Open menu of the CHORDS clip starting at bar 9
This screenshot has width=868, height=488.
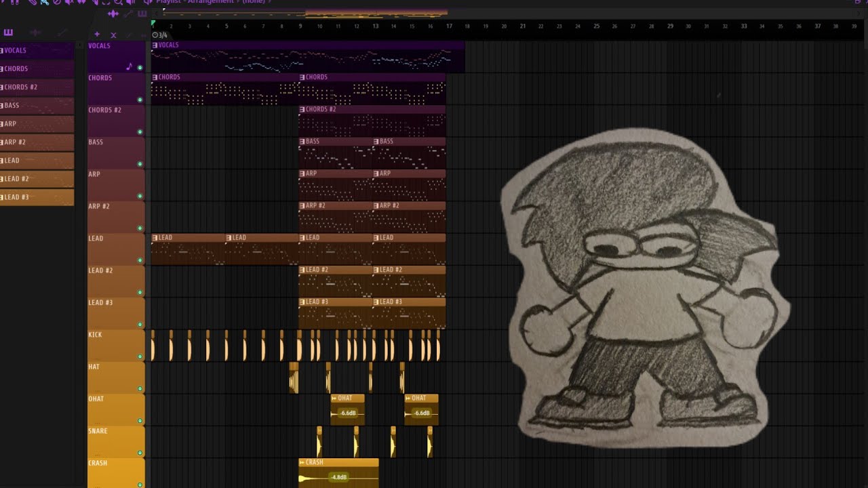tap(302, 77)
